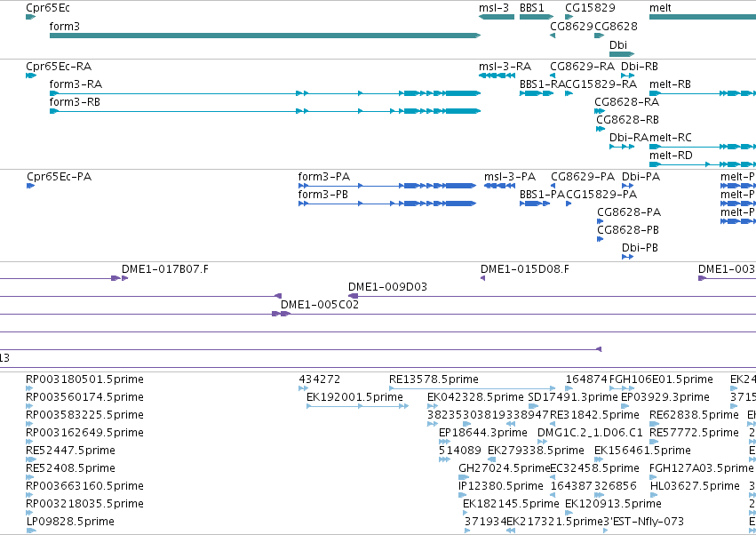Image resolution: width=756 pixels, height=535 pixels.
Task: Click the EK042328.5prime EST label
Action: [x=475, y=397]
